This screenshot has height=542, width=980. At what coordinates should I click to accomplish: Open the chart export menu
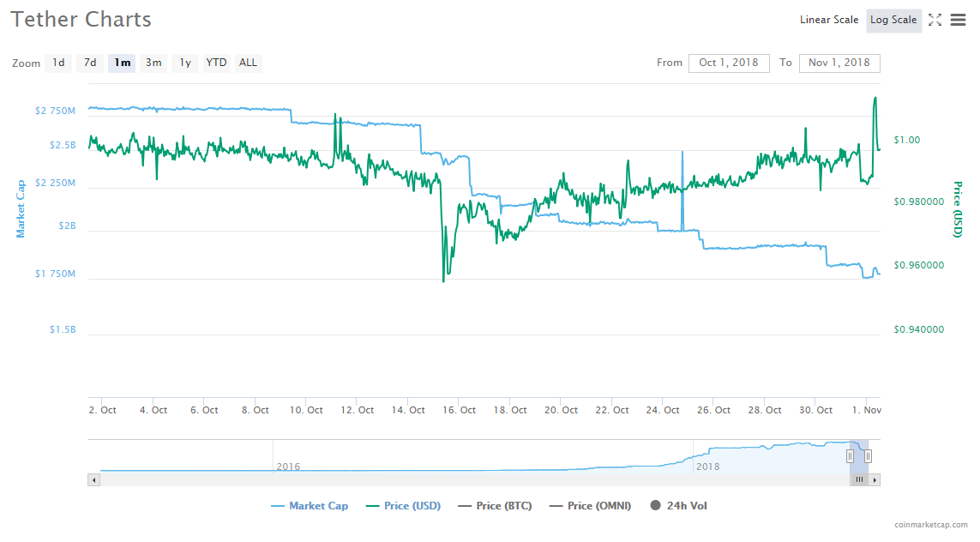coord(958,20)
